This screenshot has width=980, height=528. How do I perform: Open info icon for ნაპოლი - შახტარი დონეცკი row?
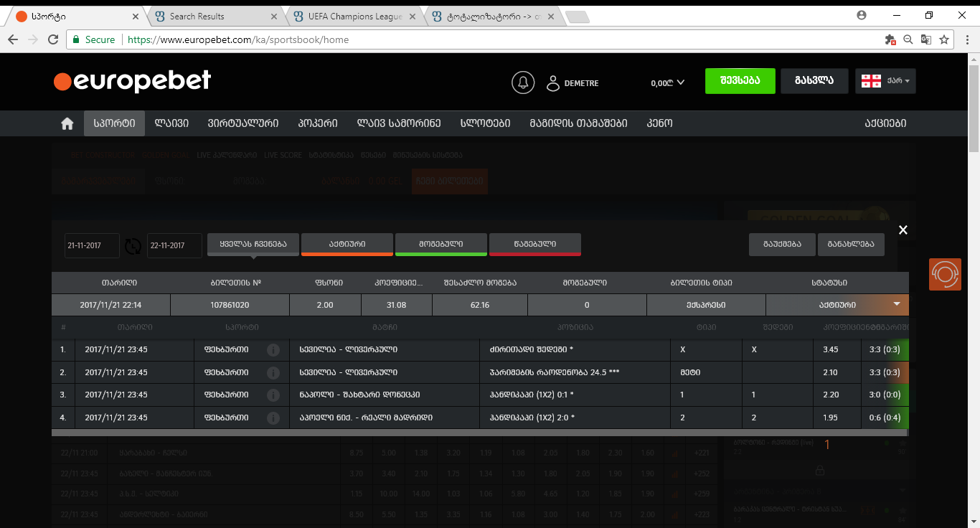(273, 395)
